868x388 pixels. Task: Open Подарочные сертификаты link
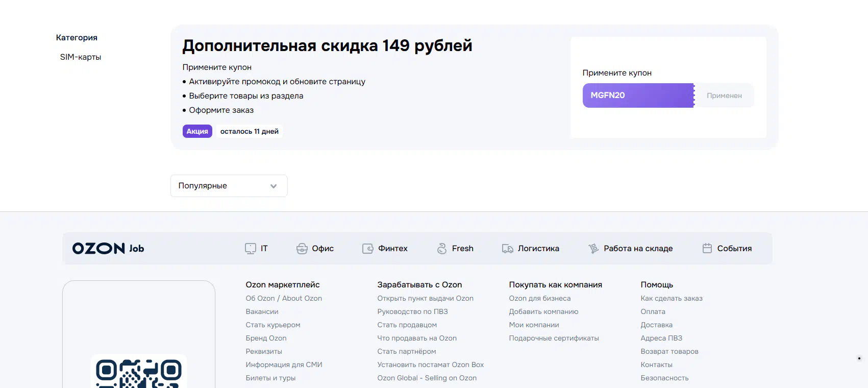click(554, 338)
